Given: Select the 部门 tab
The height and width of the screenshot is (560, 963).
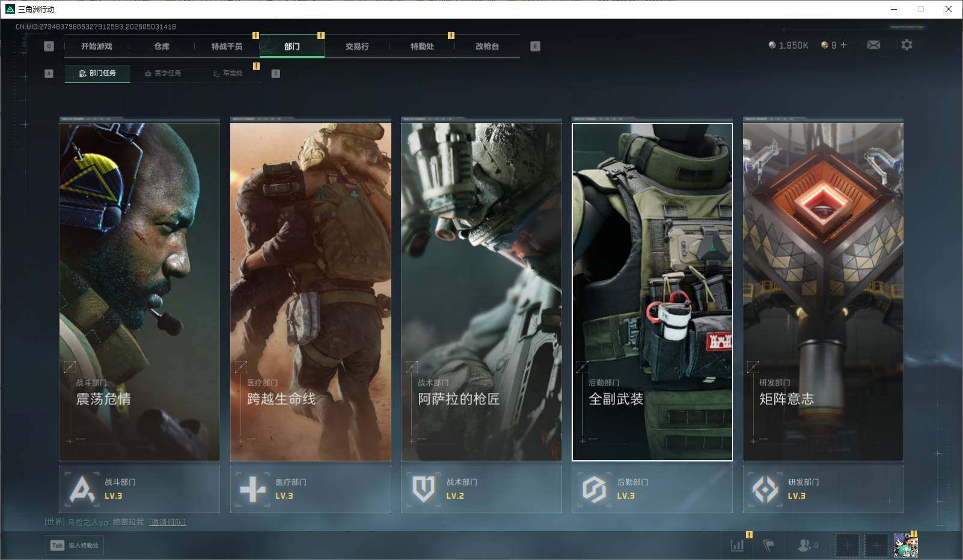Looking at the screenshot, I should (292, 46).
